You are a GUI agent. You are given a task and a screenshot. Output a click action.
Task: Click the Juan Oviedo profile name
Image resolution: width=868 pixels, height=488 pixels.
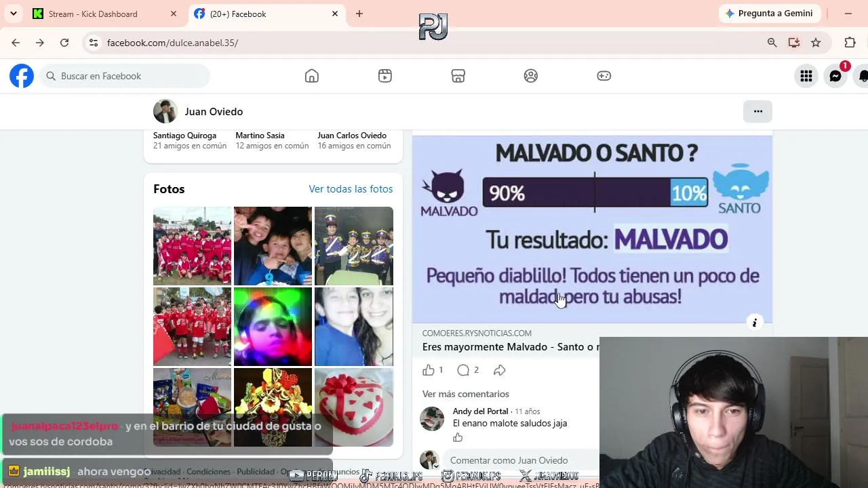(x=214, y=112)
